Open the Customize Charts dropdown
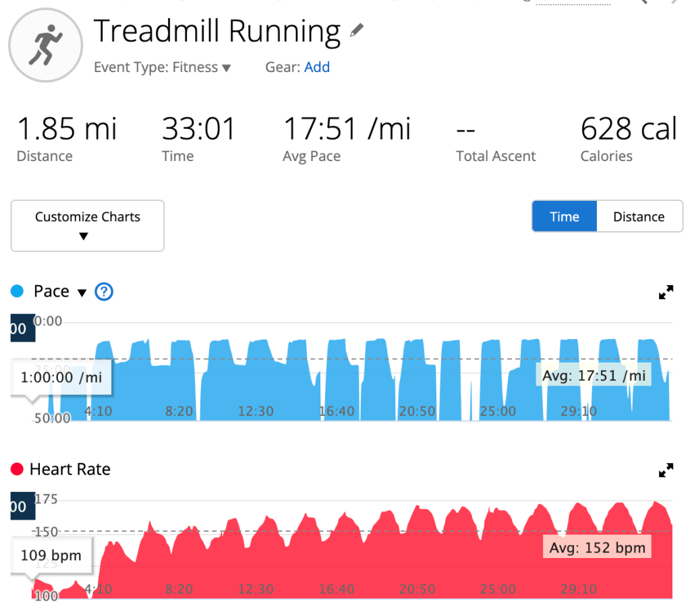690x616 pixels. (88, 225)
